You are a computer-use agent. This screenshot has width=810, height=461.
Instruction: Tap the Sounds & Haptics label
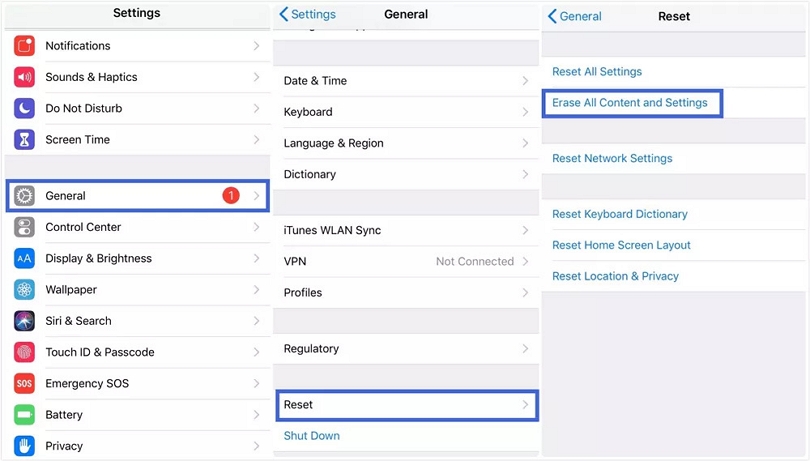click(91, 77)
